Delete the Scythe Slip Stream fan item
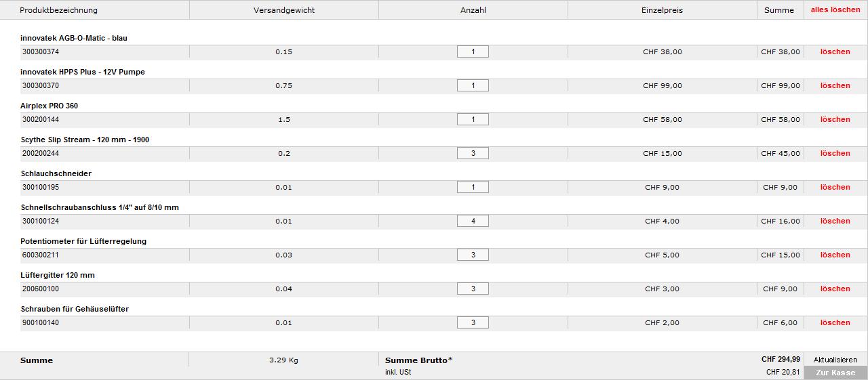Image resolution: width=868 pixels, height=380 pixels. (835, 153)
